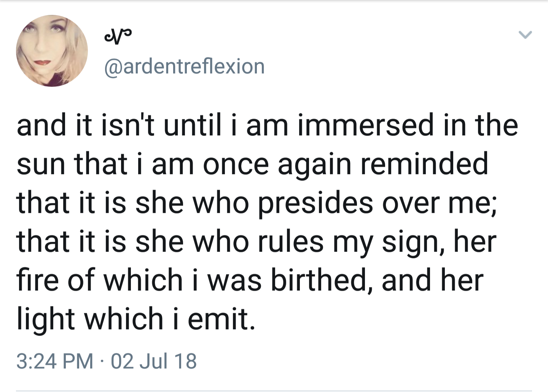Click the word 'emit.' ending the tweet
Image resolution: width=548 pixels, height=392 pixels.
(221, 319)
